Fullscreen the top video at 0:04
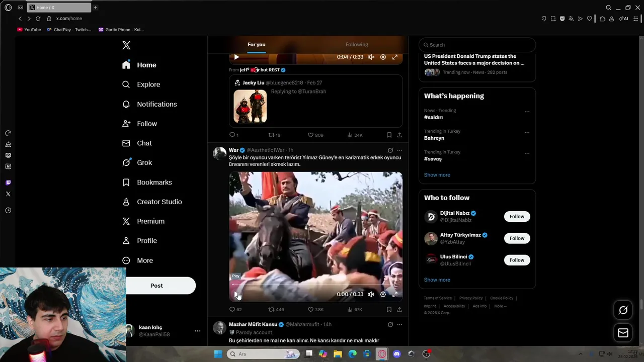The height and width of the screenshot is (362, 644). click(x=395, y=57)
